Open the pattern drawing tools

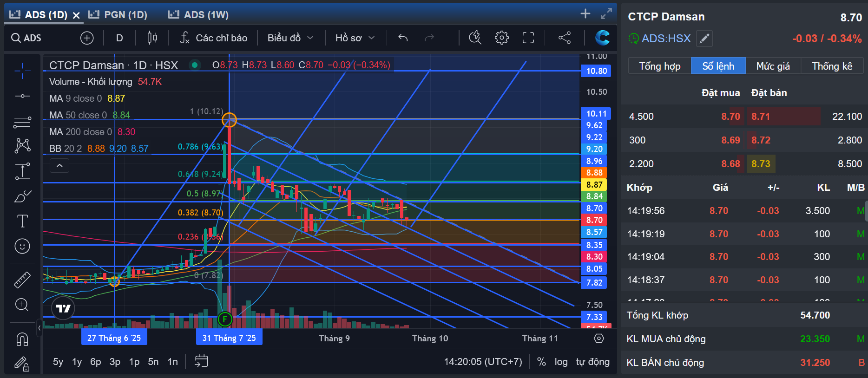point(22,146)
